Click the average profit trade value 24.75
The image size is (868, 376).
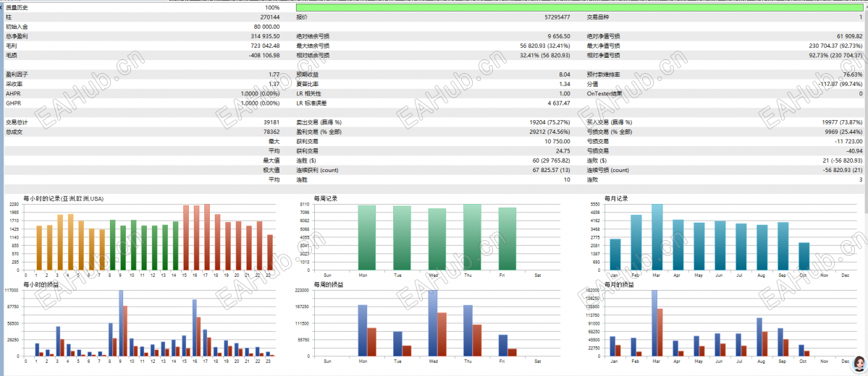coord(563,151)
